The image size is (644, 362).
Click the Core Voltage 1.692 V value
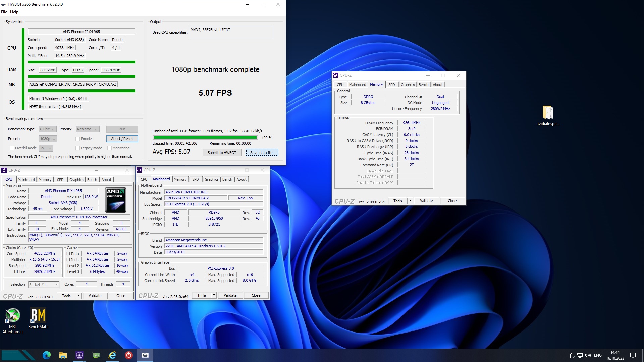(x=86, y=209)
